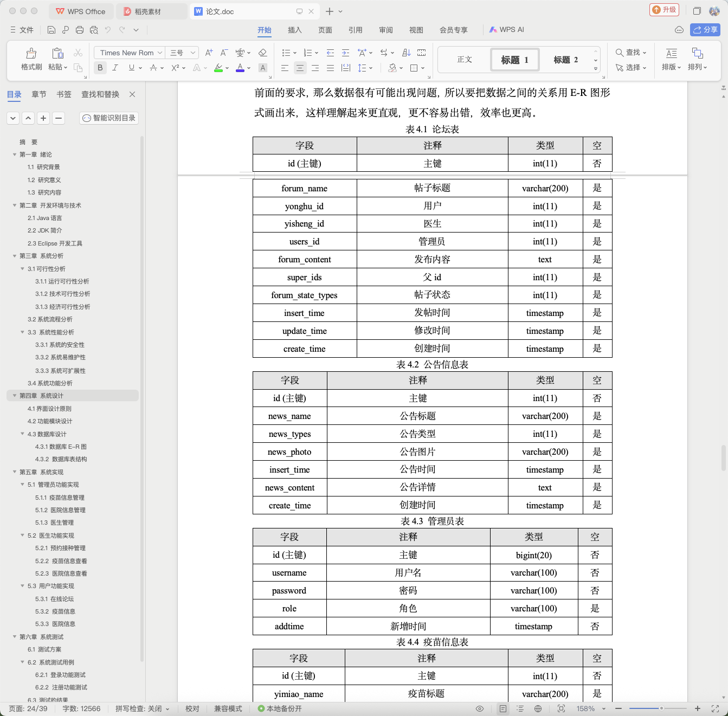Toggle eye protection mode in status bar
The width and height of the screenshot is (728, 716).
(479, 708)
